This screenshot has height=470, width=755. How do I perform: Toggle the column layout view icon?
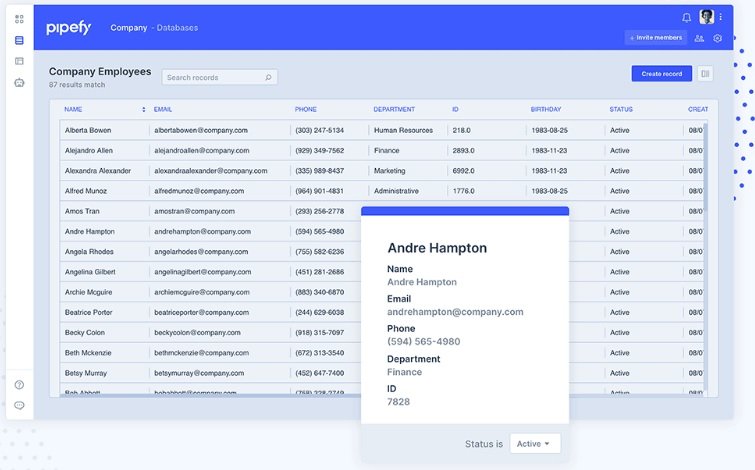click(x=705, y=74)
